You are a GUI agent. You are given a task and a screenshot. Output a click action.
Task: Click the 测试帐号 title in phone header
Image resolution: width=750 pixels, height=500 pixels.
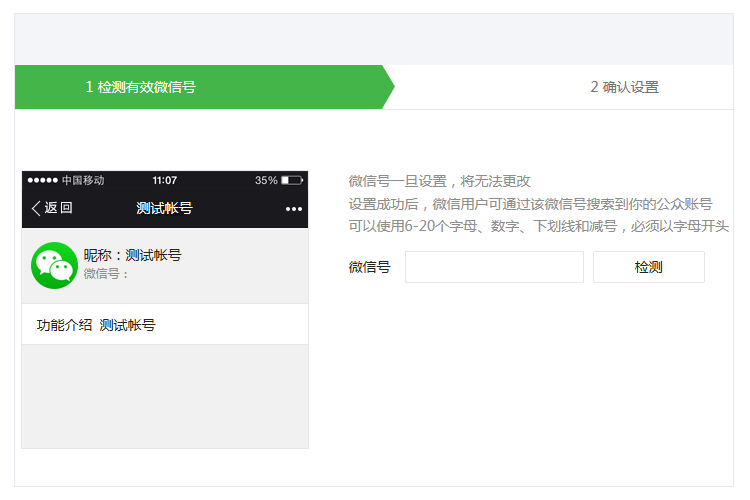tap(164, 208)
